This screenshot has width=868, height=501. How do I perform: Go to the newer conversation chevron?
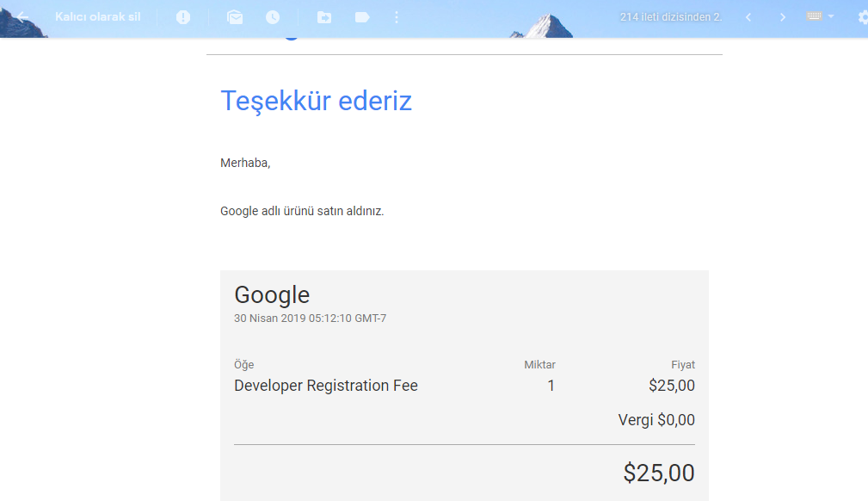(748, 17)
